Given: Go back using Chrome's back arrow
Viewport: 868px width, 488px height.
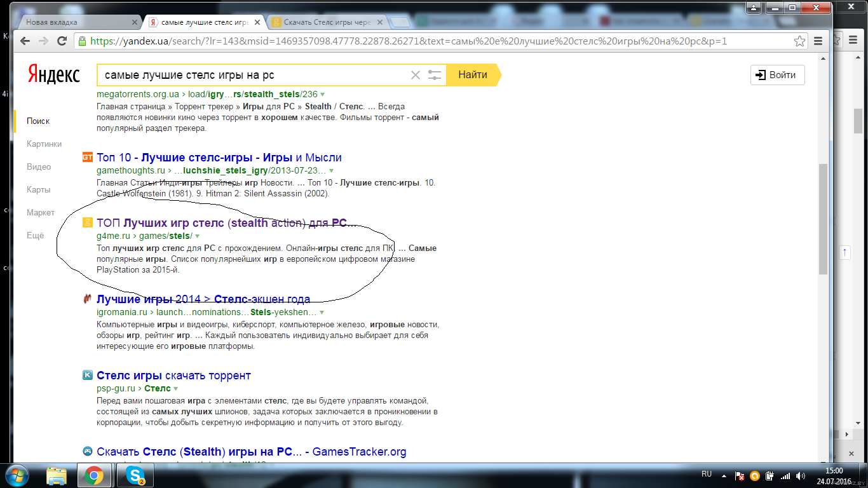Looking at the screenshot, I should coord(25,41).
